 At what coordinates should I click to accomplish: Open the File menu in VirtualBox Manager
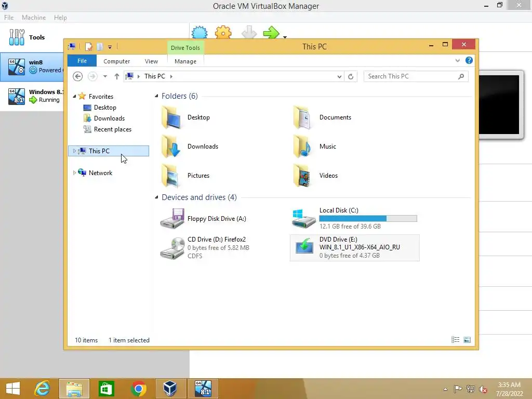pos(9,18)
